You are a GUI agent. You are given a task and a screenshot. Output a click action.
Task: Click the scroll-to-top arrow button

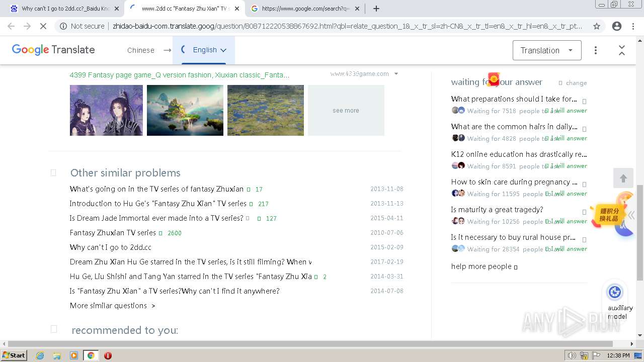coord(623,178)
